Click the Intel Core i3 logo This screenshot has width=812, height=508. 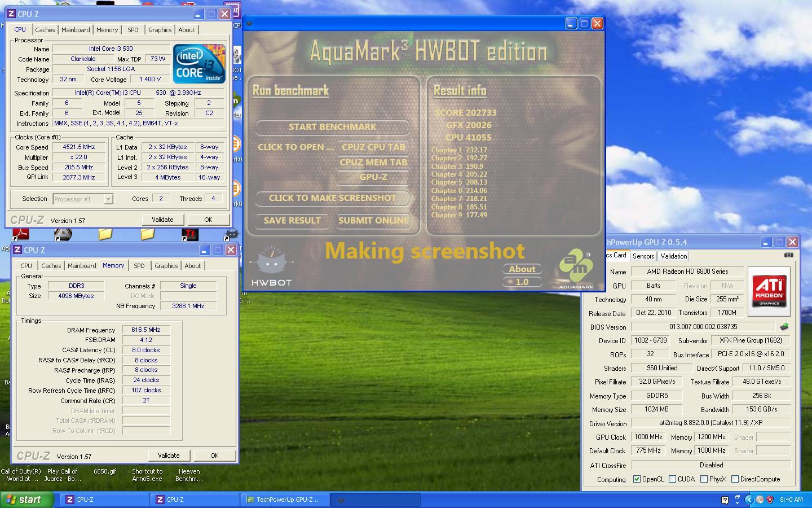pos(199,64)
